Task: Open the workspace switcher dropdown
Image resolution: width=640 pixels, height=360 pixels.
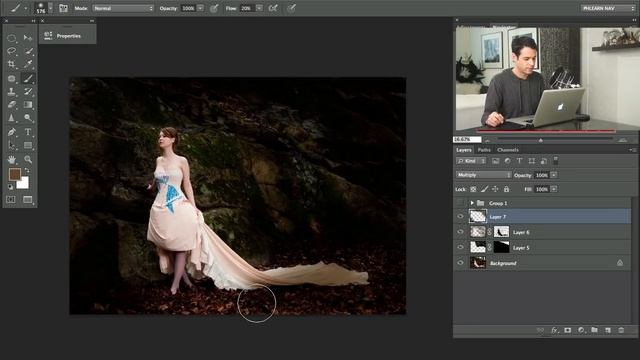Action: click(608, 8)
